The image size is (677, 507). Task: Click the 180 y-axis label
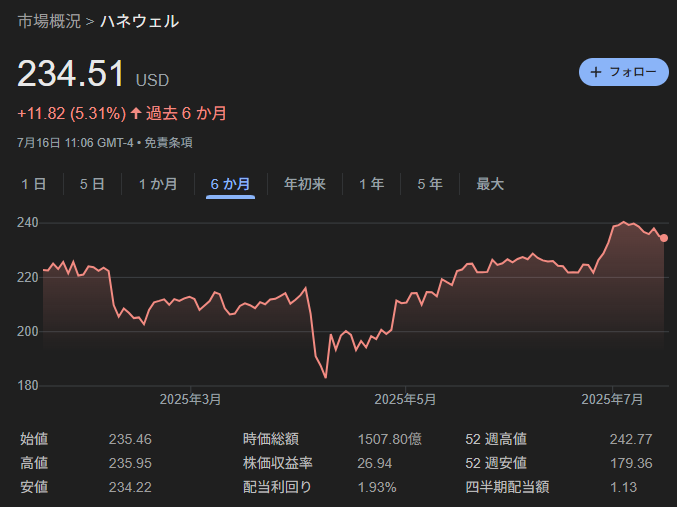[x=28, y=385]
